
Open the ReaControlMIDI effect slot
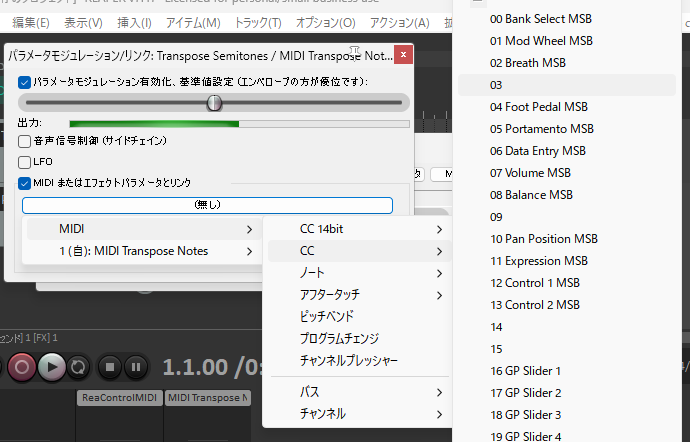click(119, 398)
